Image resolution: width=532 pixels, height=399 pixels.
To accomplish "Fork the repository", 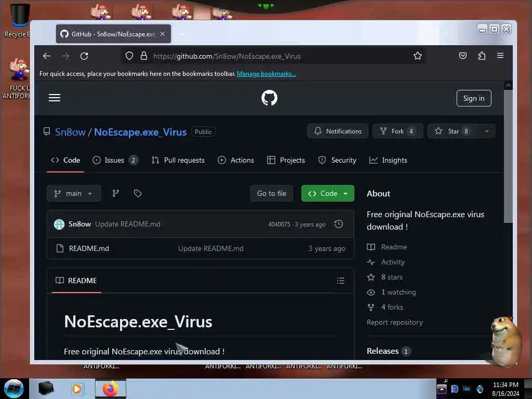I will coord(397,131).
